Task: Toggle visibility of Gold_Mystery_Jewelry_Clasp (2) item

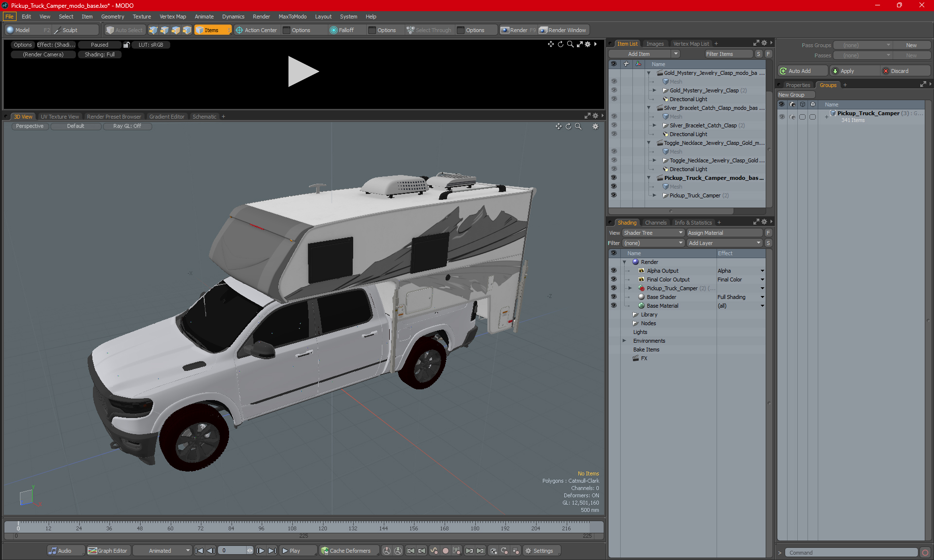Action: click(x=613, y=90)
